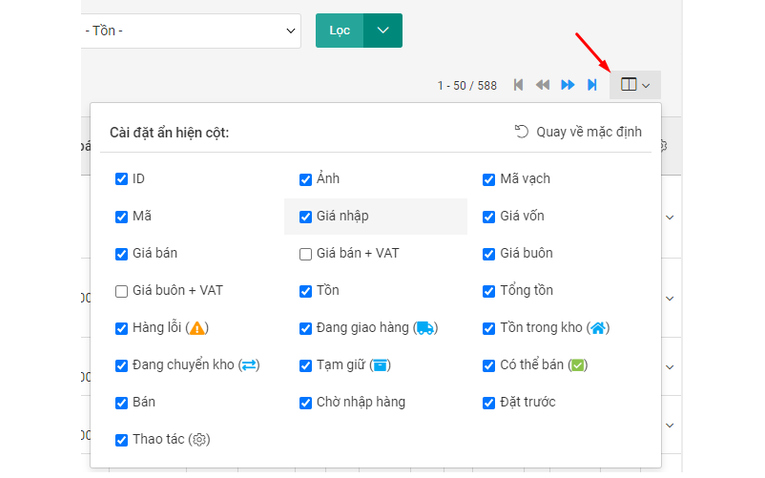Go to next page of results
Viewport: 765px width, 478px height.
coord(567,85)
